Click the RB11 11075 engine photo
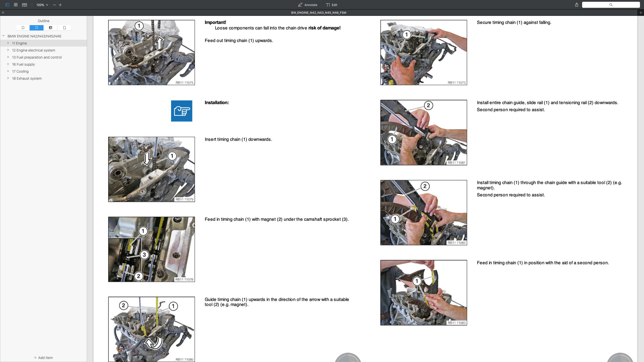The image size is (644, 362). click(151, 53)
